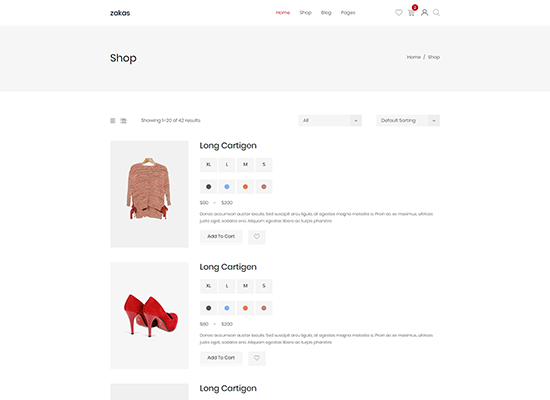Image resolution: width=550 pixels, height=400 pixels.
Task: Select size M for first product
Action: click(245, 165)
